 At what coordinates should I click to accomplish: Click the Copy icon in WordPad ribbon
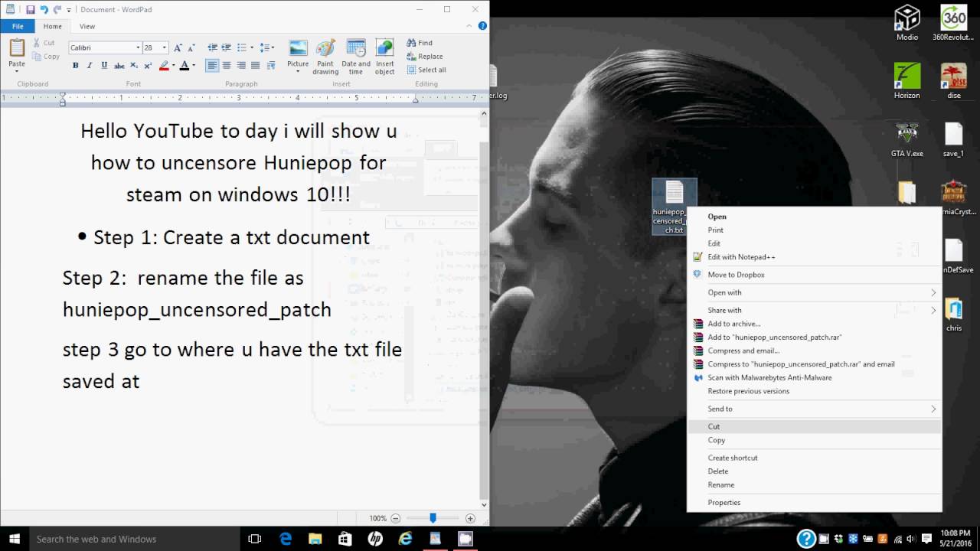(37, 57)
